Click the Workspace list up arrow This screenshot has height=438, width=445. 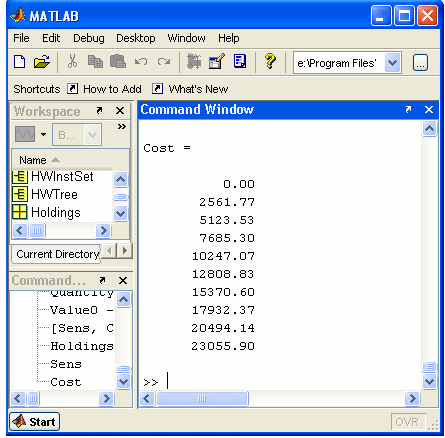[x=120, y=179]
